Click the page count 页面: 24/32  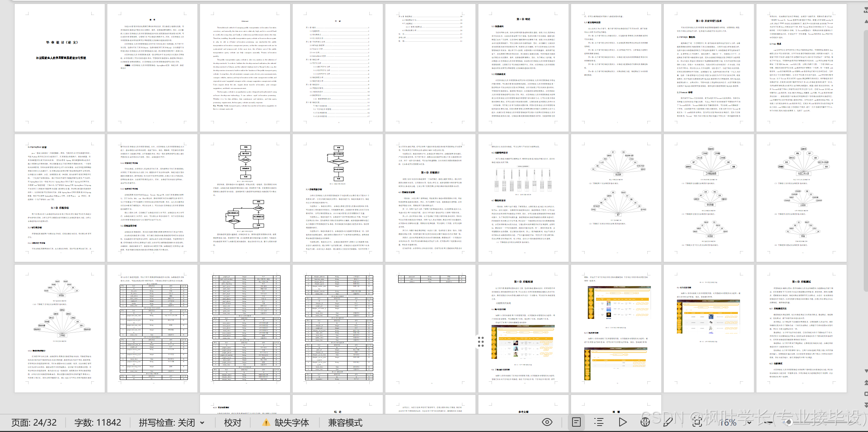click(x=34, y=423)
